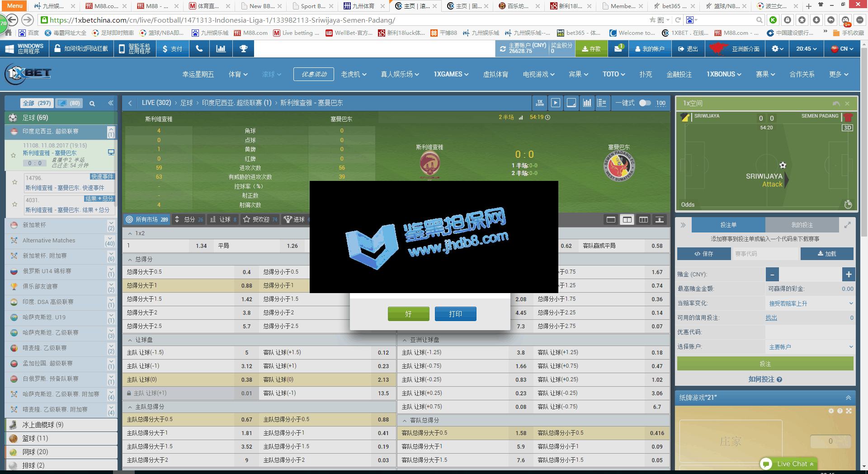
Task: Open the messages envelope icon
Action: [x=618, y=49]
